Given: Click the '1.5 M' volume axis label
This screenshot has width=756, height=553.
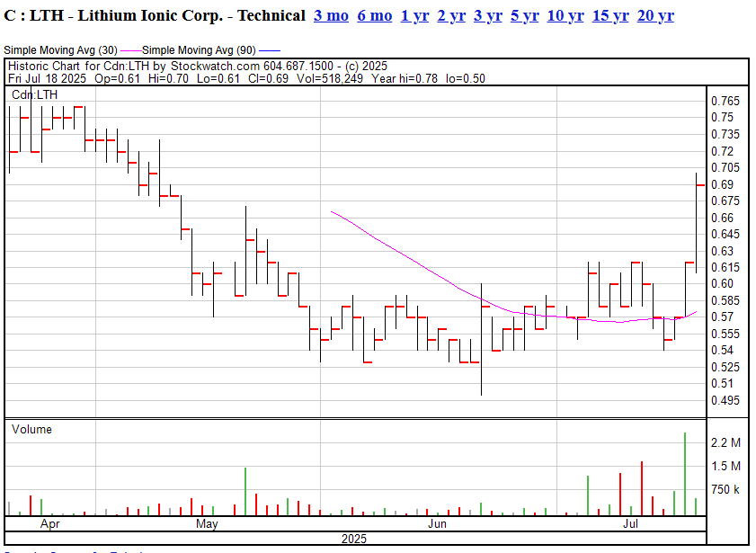Looking at the screenshot, I should [x=725, y=466].
